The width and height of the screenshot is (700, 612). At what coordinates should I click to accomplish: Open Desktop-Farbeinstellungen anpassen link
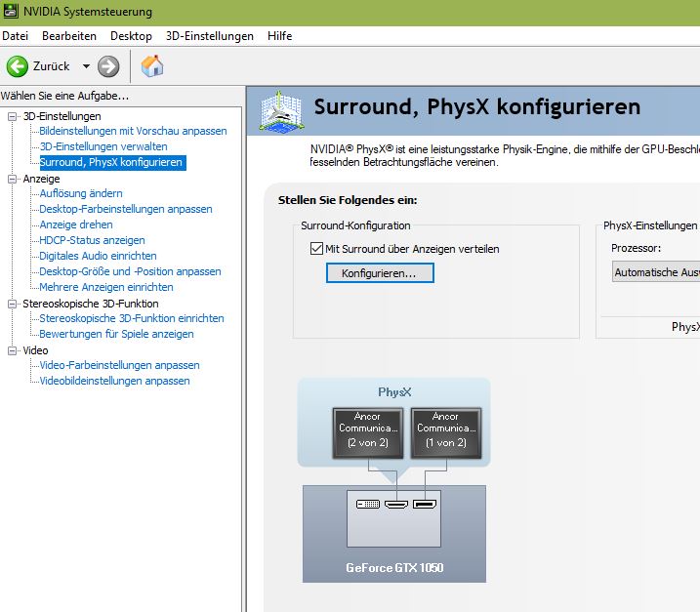[x=126, y=209]
